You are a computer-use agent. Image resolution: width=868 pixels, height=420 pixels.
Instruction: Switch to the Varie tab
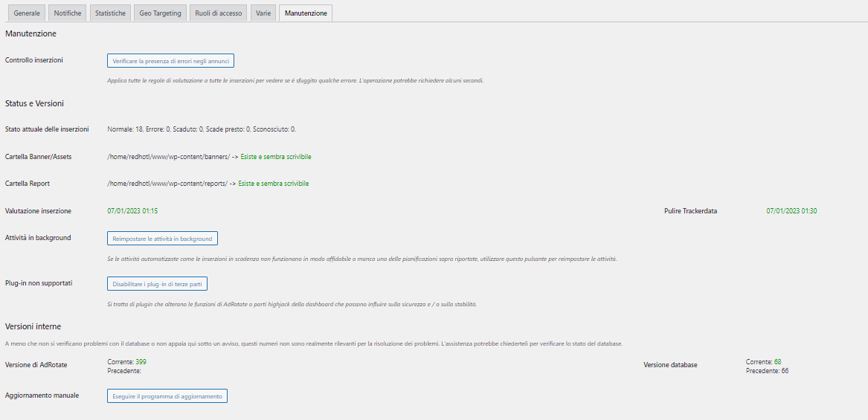click(x=263, y=13)
